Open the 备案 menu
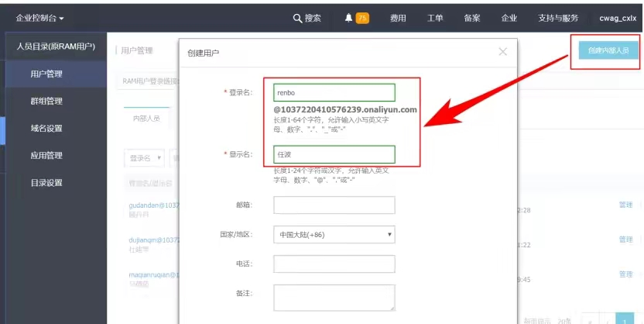This screenshot has height=324, width=644. [x=472, y=18]
